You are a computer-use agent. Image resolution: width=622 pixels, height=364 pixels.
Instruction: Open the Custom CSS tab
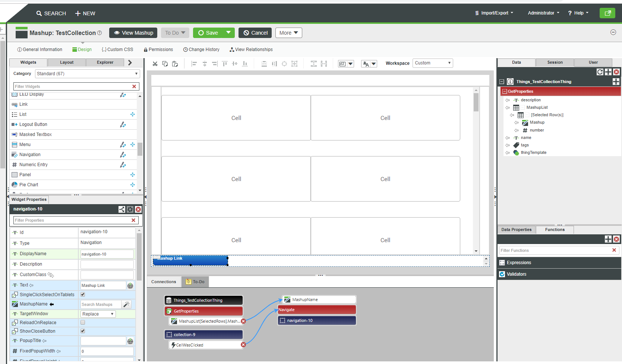(117, 49)
